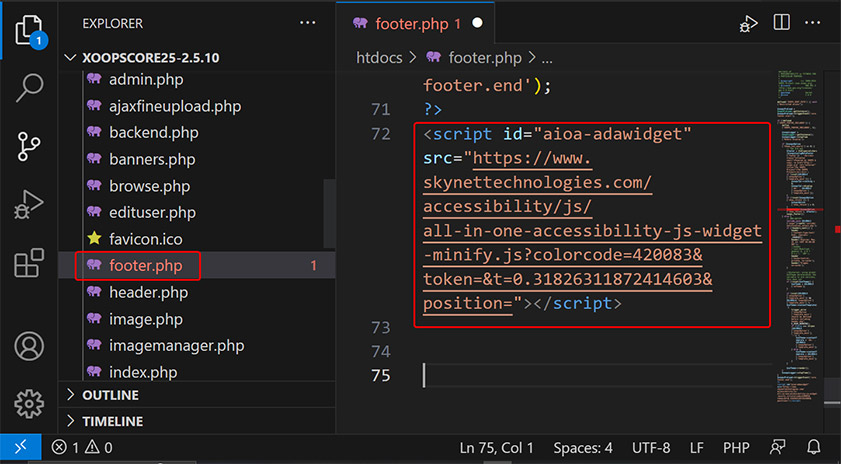Screen dimensions: 841x464
Task: Change end of line sequence LF
Action: coord(696,447)
